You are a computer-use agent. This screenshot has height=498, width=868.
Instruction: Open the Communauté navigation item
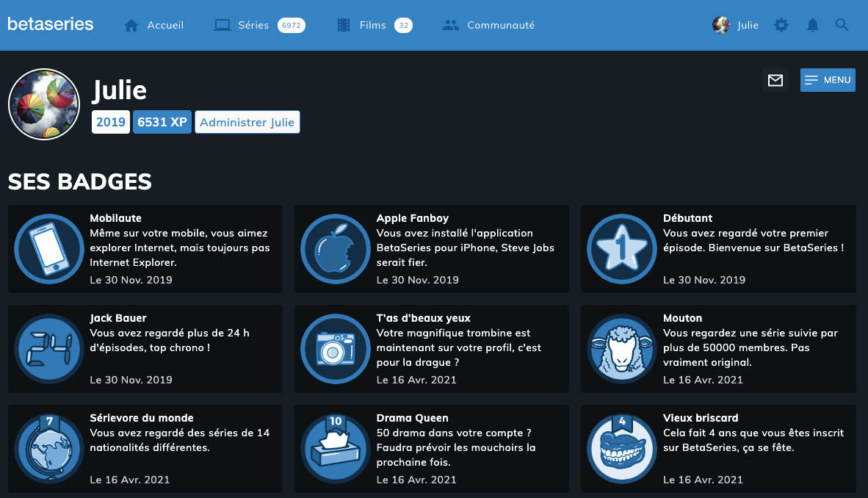click(x=488, y=25)
